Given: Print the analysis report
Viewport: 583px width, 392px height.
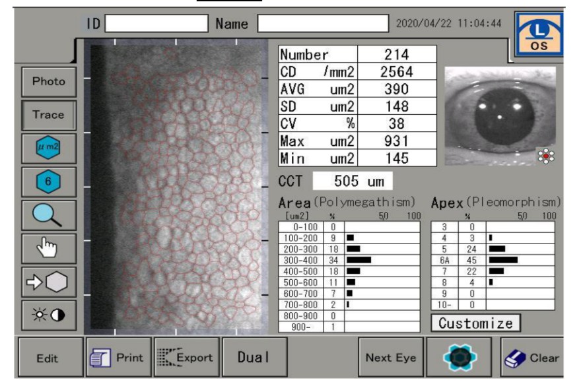Looking at the screenshot, I should (x=119, y=358).
